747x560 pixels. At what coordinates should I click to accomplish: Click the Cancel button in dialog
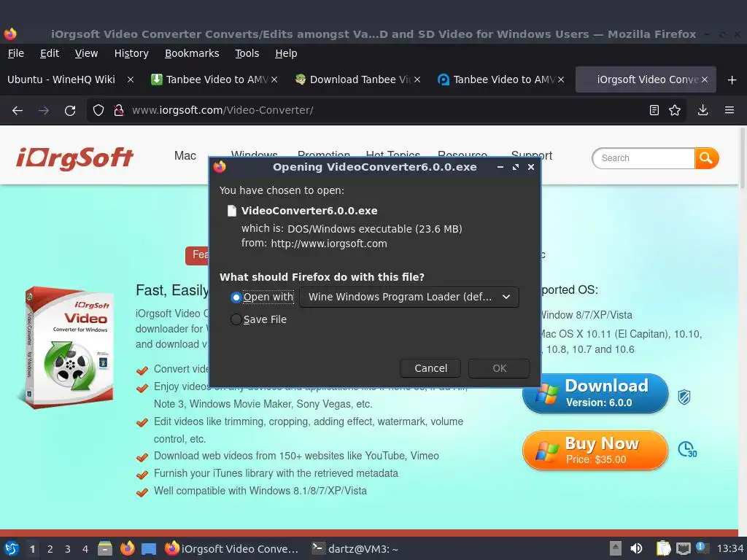[x=430, y=368]
